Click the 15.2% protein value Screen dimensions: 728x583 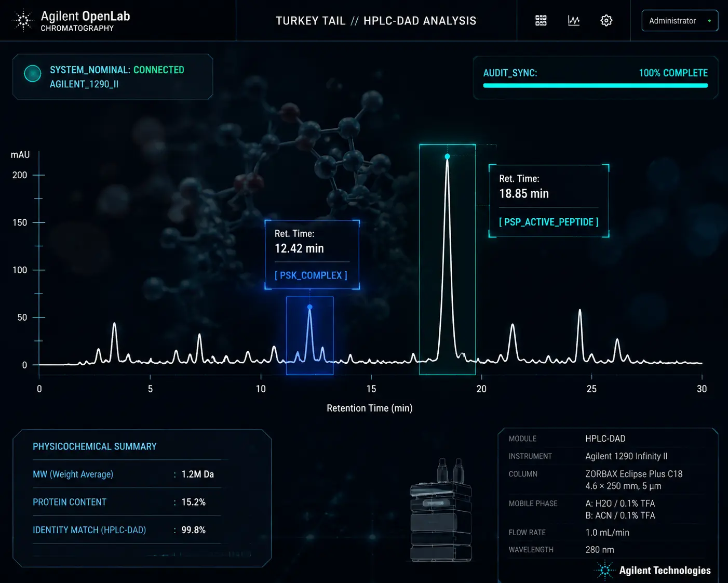194,502
